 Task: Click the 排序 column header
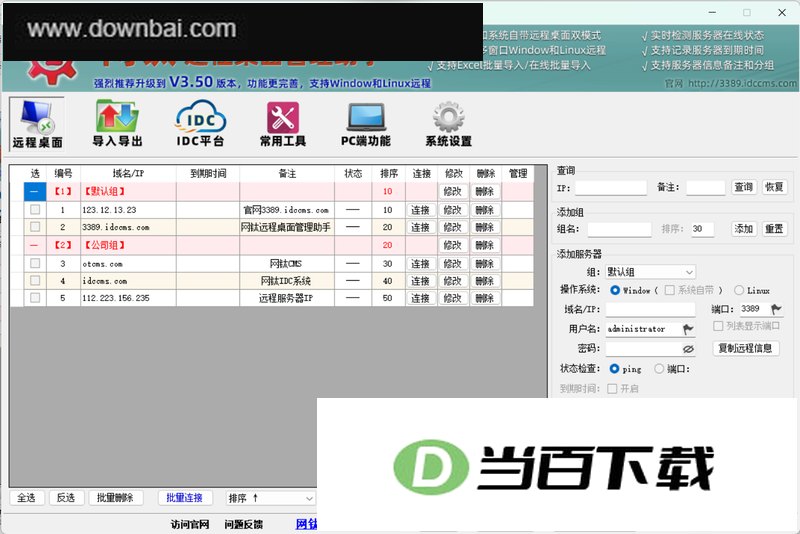[x=389, y=173]
